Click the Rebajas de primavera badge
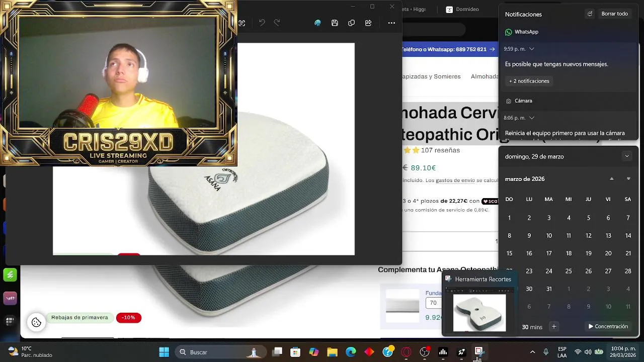The width and height of the screenshot is (644, 362). tap(79, 318)
